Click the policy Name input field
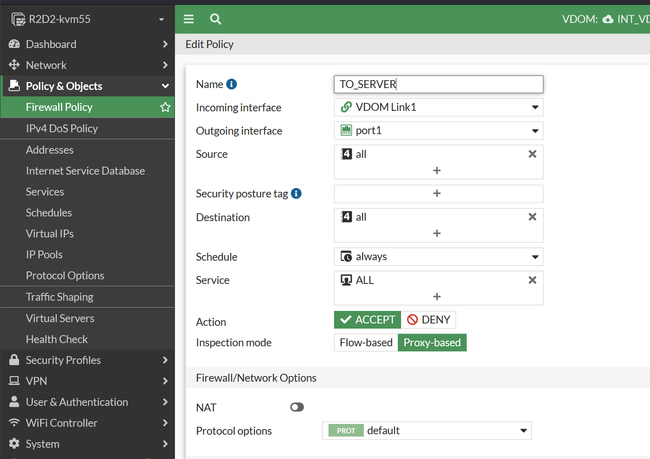The height and width of the screenshot is (459, 650). click(x=438, y=85)
